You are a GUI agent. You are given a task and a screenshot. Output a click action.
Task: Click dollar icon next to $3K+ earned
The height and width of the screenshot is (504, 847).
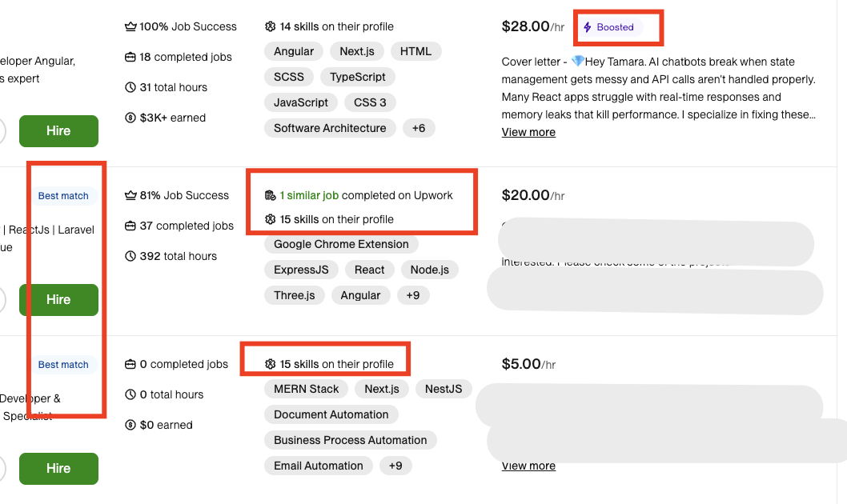click(x=130, y=118)
